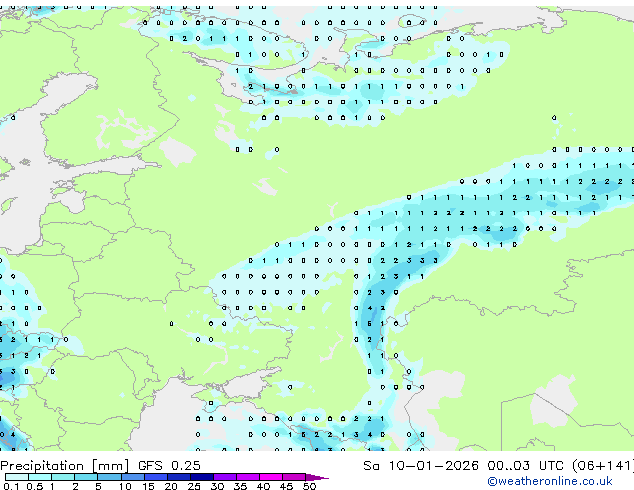Image resolution: width=634 pixels, height=490 pixels.
Task: Click the 40–45 mm legend color box
Action: coord(271,477)
